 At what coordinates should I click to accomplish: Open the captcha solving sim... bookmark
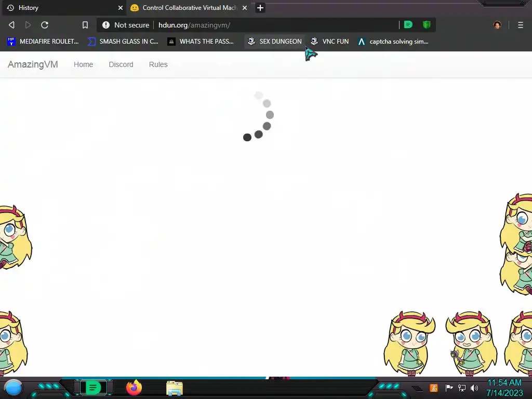tap(393, 42)
